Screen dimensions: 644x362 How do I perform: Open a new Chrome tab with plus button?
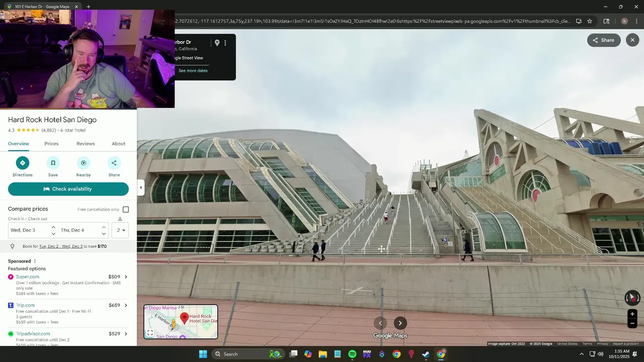pyautogui.click(x=89, y=7)
